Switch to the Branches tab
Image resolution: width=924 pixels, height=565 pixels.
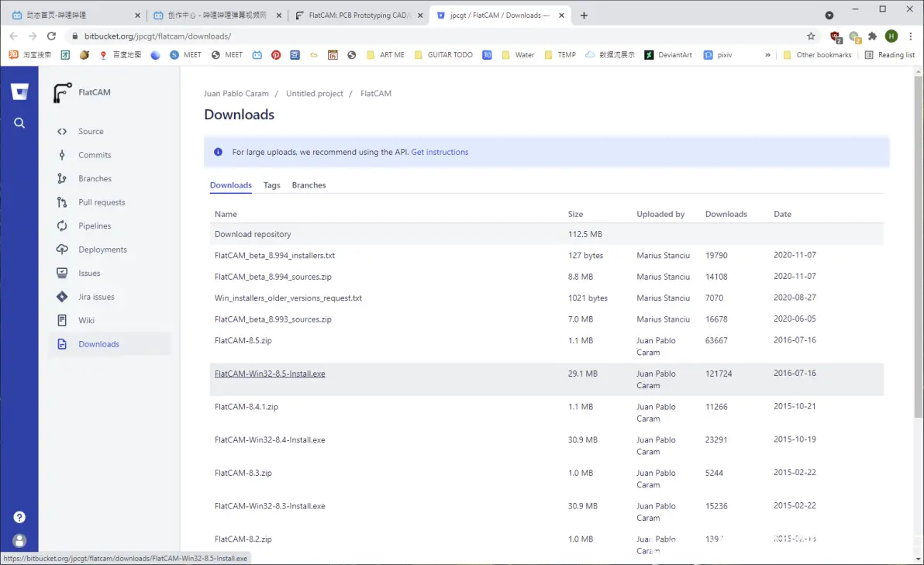309,185
